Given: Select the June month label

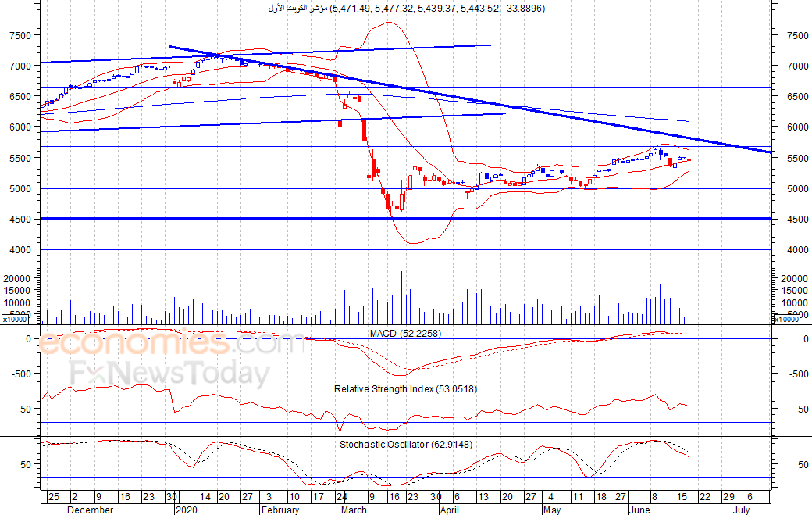Looking at the screenshot, I should (x=639, y=510).
